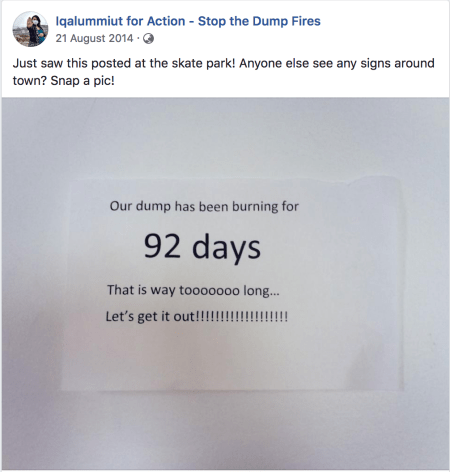Click the word "Iqalummiut" in the title
This screenshot has height=472, width=450.
tap(89, 21)
